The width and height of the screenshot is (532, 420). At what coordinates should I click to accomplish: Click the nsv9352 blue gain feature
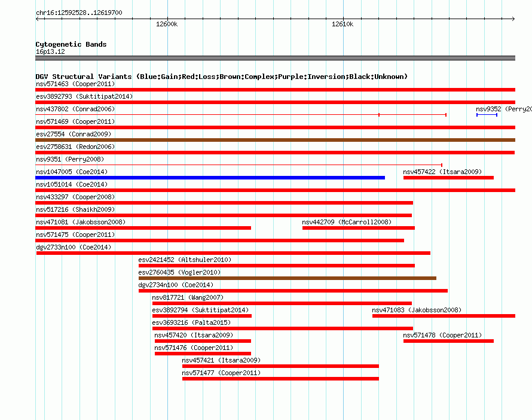tap(487, 115)
